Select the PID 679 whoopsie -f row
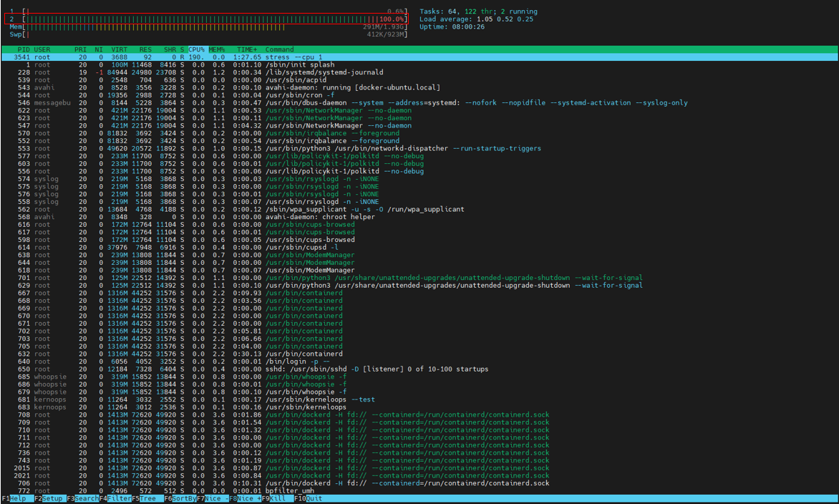The width and height of the screenshot is (839, 504). 419,392
